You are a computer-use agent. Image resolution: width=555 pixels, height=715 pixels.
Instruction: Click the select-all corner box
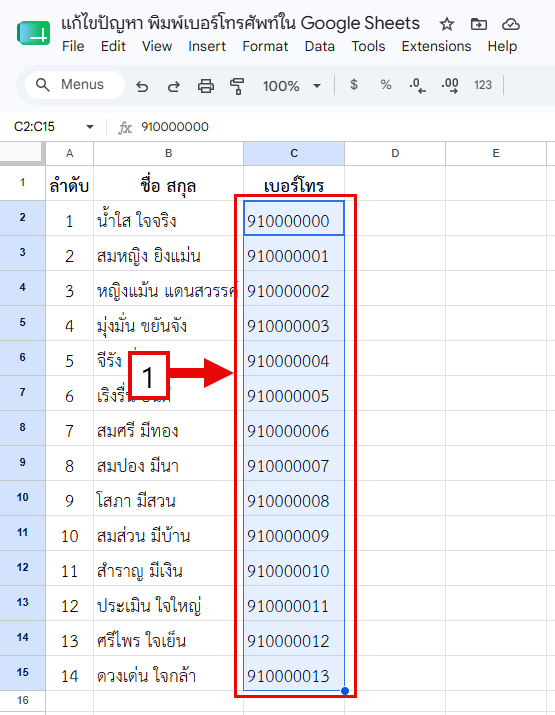(x=22, y=153)
